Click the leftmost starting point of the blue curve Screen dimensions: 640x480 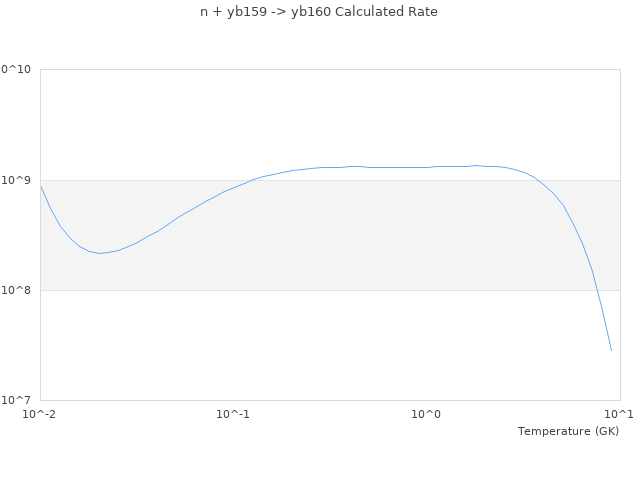coord(40,185)
